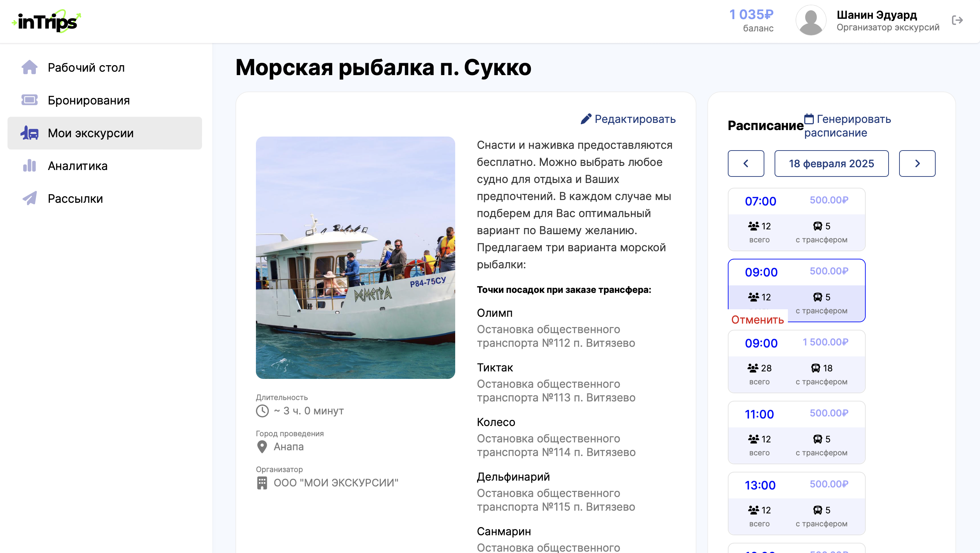This screenshot has height=553, width=980.
Task: Go to next date with right chevron
Action: 917,163
